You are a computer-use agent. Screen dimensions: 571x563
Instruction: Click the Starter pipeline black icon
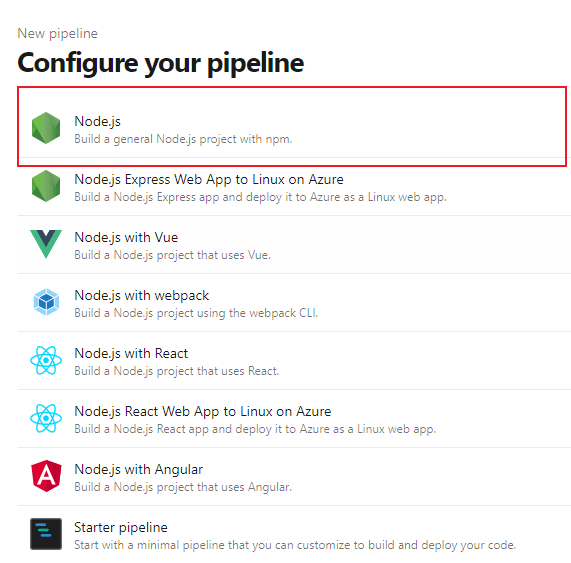click(x=46, y=534)
